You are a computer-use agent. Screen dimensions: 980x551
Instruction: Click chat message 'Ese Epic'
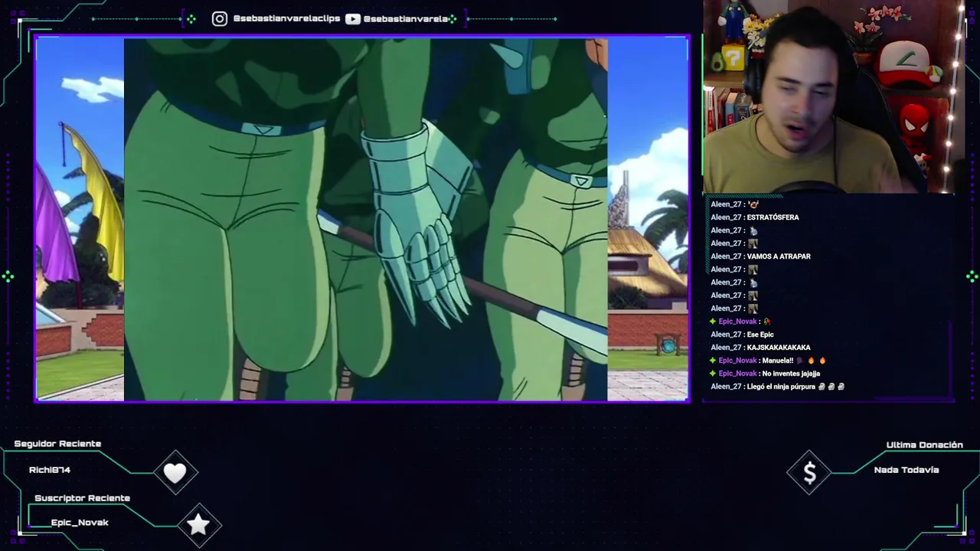click(760, 334)
